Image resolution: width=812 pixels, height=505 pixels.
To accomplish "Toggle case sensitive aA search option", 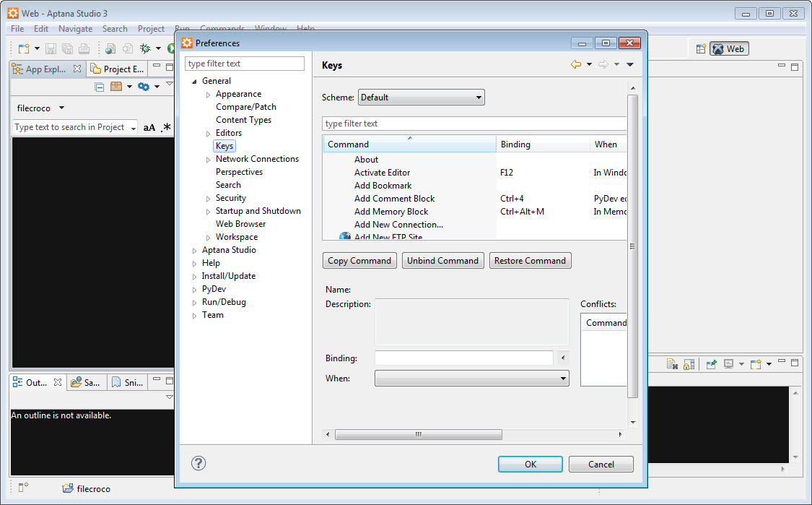I will (x=149, y=128).
